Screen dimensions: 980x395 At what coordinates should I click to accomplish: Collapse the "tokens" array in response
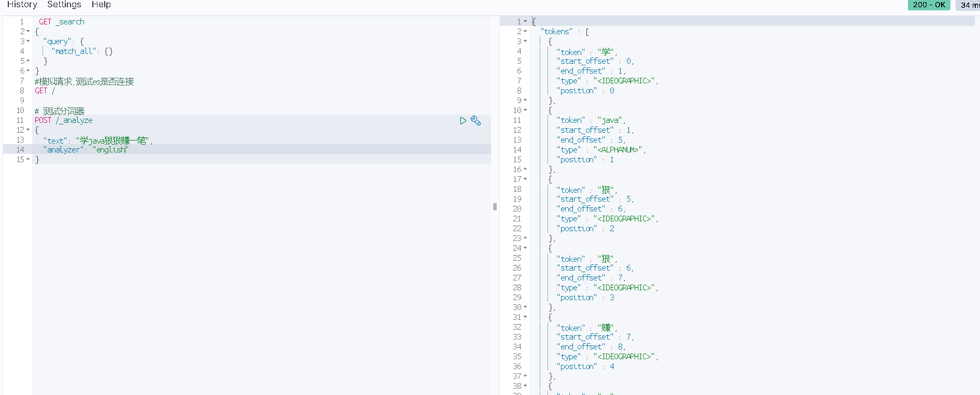[x=525, y=32]
